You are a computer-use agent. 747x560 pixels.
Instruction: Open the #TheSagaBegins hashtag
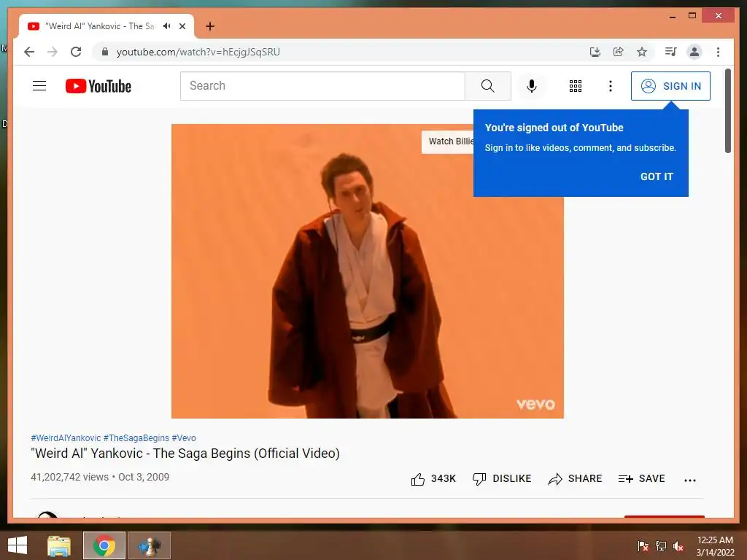coord(136,438)
